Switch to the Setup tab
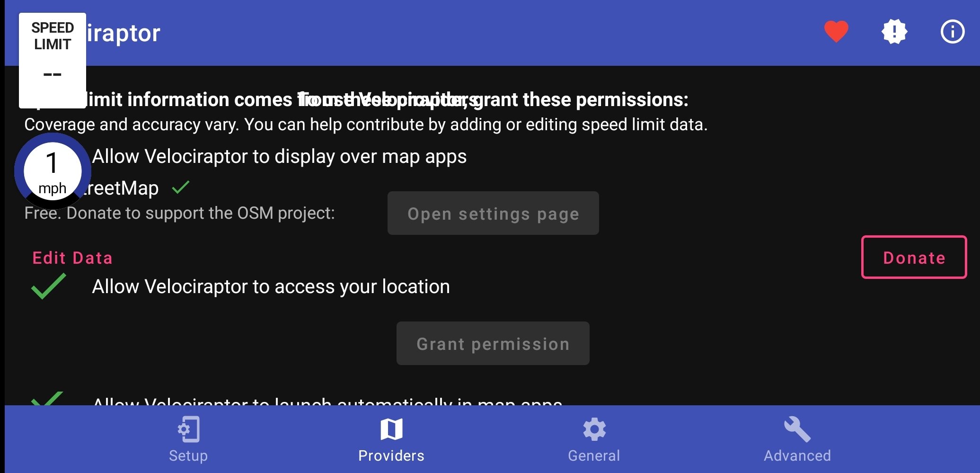The image size is (980, 473). pos(188,439)
